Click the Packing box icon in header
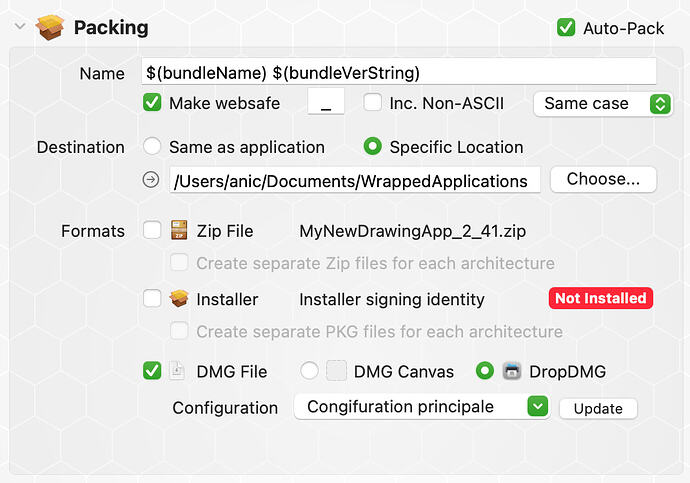 tap(50, 27)
